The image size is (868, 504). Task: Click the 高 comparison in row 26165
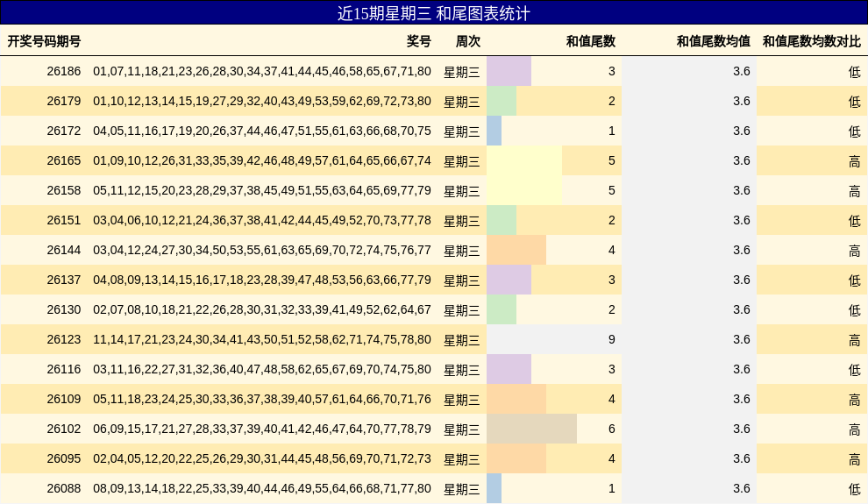855,161
